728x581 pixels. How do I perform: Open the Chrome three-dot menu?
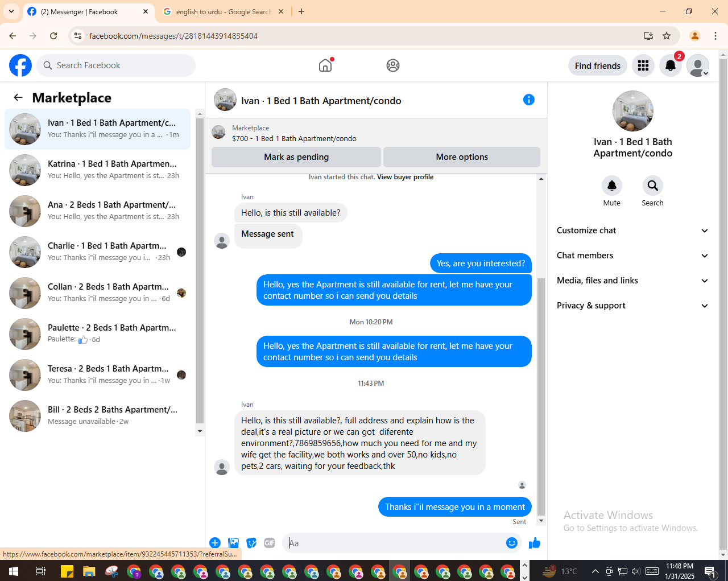[715, 36]
